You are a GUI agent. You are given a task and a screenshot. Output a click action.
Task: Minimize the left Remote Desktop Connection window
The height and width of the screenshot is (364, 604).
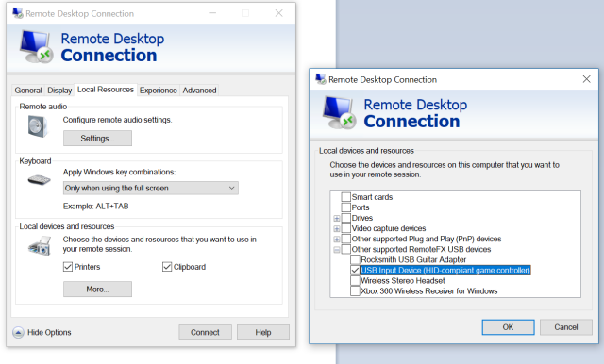pos(212,13)
